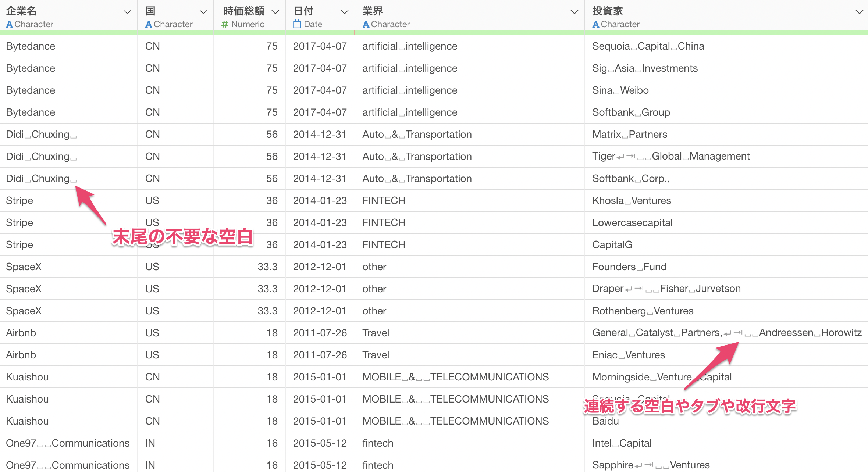The width and height of the screenshot is (868, 472).
Task: Click 75 in the Sequoia Capital China row
Action: click(272, 46)
